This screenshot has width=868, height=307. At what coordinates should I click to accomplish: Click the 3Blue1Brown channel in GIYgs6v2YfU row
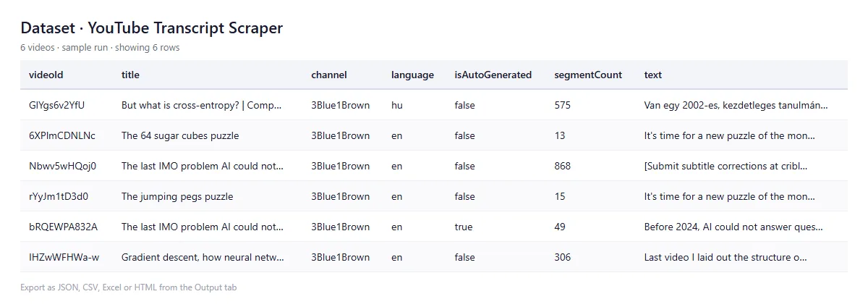point(341,105)
